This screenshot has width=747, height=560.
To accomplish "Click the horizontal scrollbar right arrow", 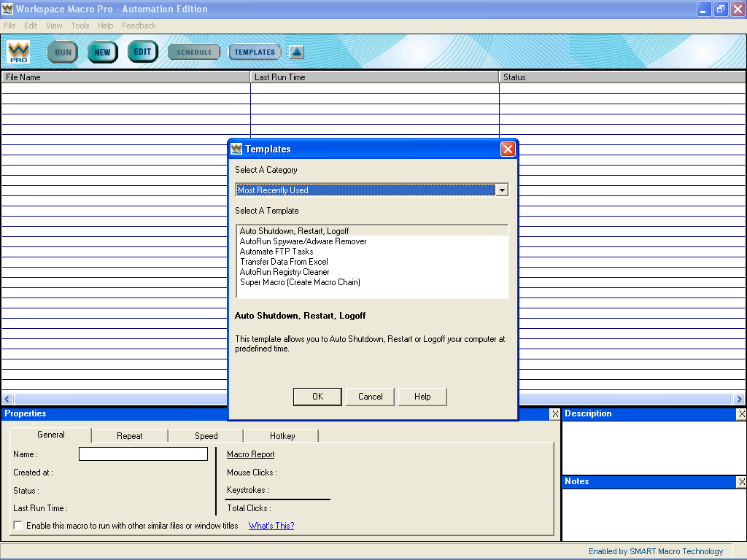I will tap(740, 399).
